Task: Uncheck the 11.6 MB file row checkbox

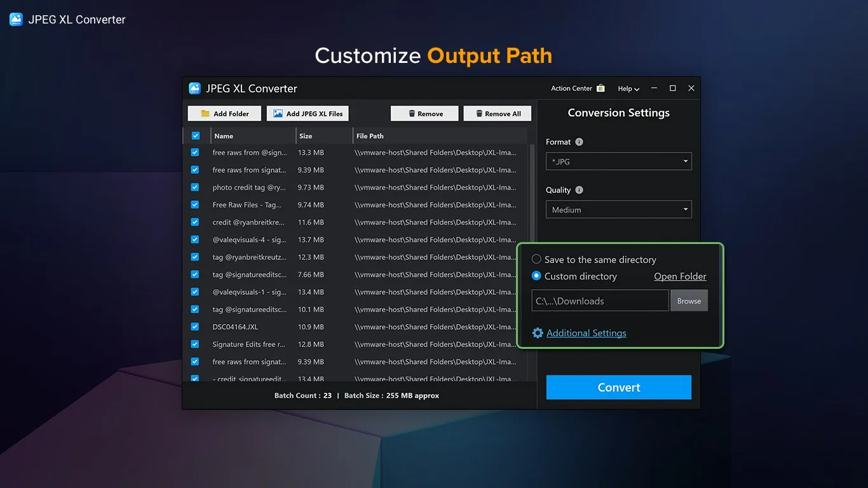Action: [x=195, y=222]
